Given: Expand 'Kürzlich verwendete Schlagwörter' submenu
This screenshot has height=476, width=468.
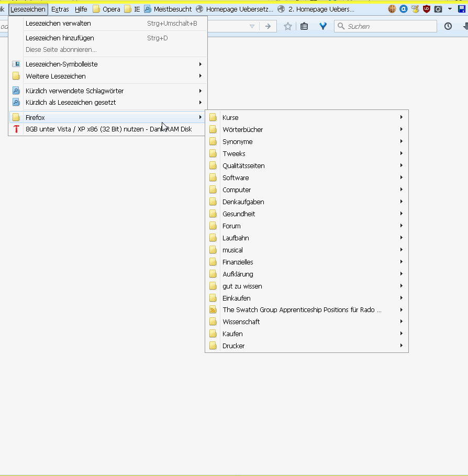Looking at the screenshot, I should (x=108, y=91).
